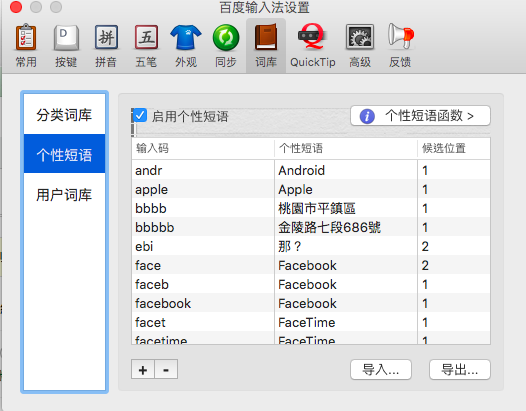
Task: Select candidate position 2 in ebi row
Action: (x=454, y=247)
